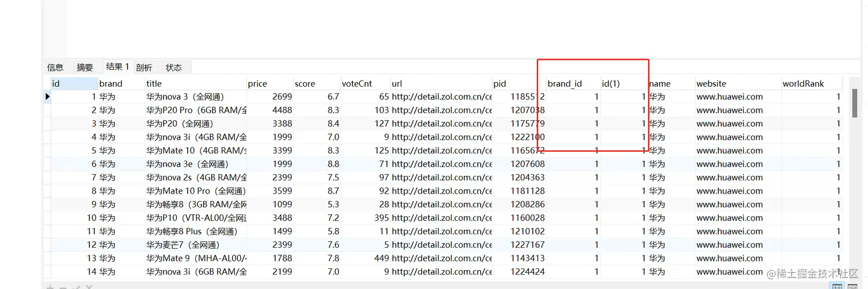Click the pid cell 1227167
Image resolution: width=868 pixels, height=289 pixels.
[x=519, y=245]
